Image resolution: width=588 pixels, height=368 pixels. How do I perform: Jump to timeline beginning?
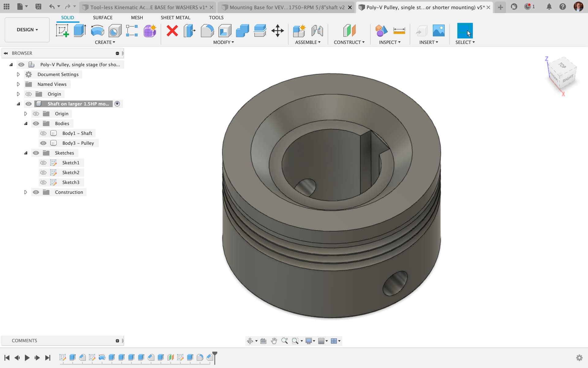click(x=7, y=358)
